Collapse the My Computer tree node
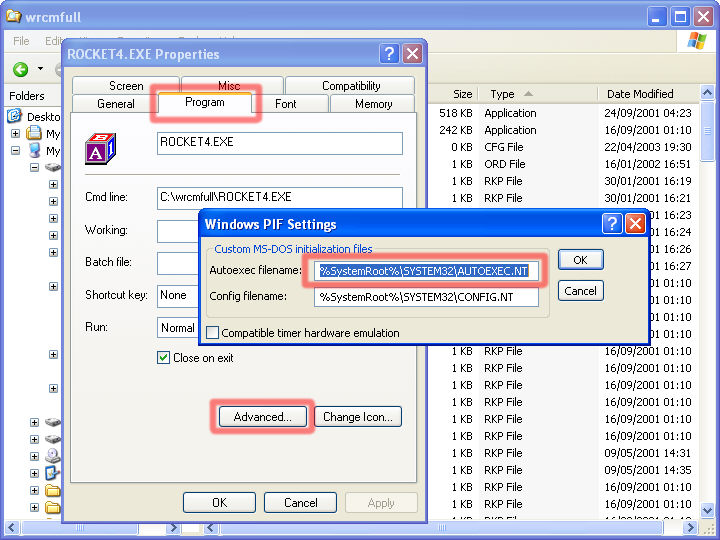The image size is (720, 540). [15, 151]
